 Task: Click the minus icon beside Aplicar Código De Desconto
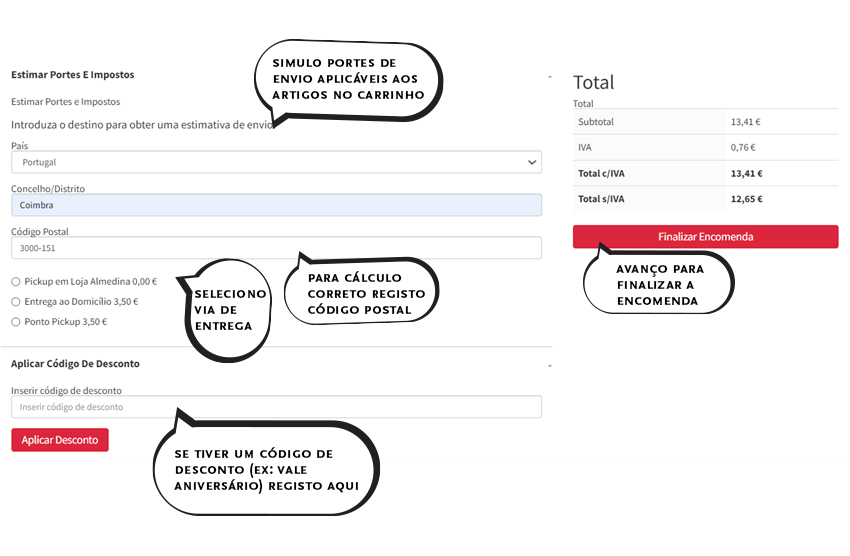pyautogui.click(x=549, y=365)
